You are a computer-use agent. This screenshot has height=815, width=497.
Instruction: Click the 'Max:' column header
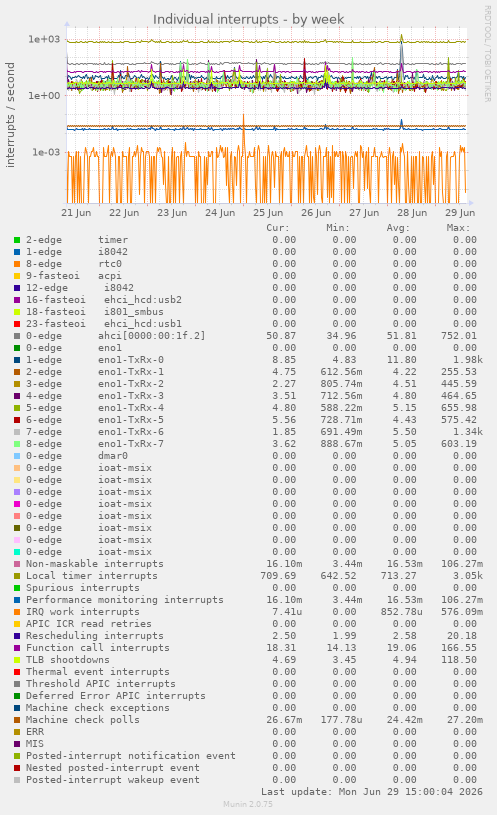pyautogui.click(x=458, y=228)
